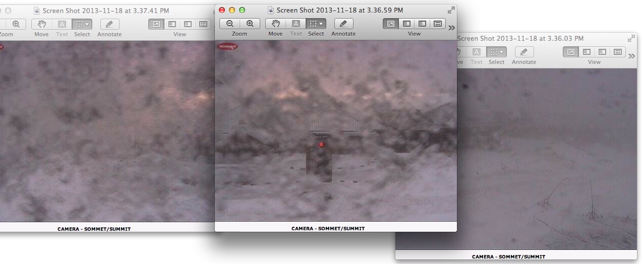
Task: Minimize the 3.36.59 PM window with yellow button
Action: pyautogui.click(x=232, y=10)
